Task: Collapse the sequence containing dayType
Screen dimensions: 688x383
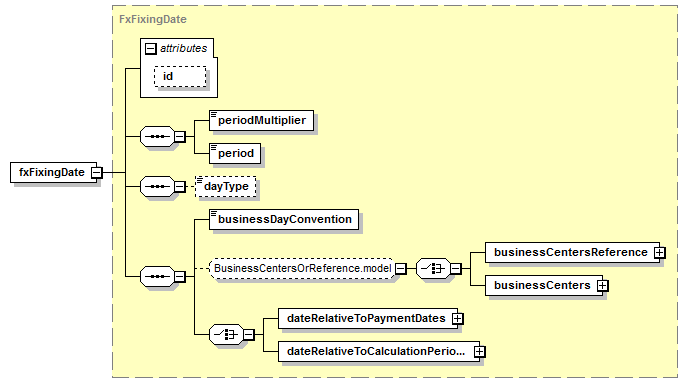Action: [179, 186]
